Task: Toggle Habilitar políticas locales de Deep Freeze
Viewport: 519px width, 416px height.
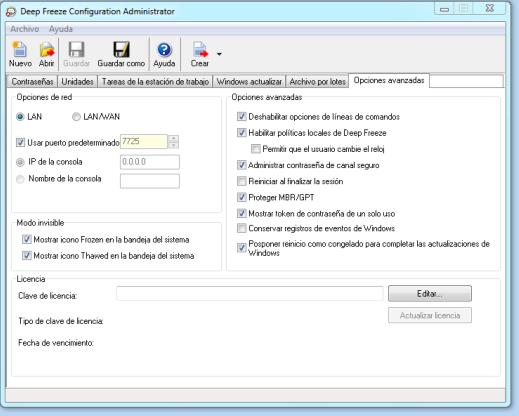Action: pyautogui.click(x=242, y=133)
